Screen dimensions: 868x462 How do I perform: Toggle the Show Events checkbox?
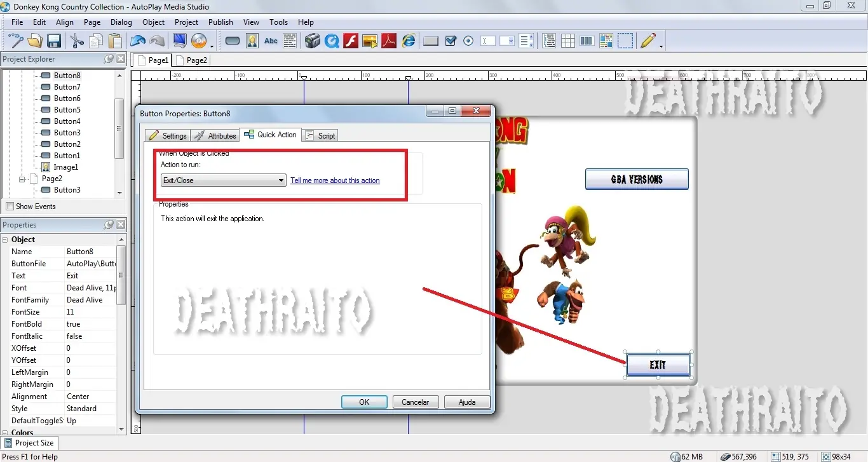(x=10, y=207)
